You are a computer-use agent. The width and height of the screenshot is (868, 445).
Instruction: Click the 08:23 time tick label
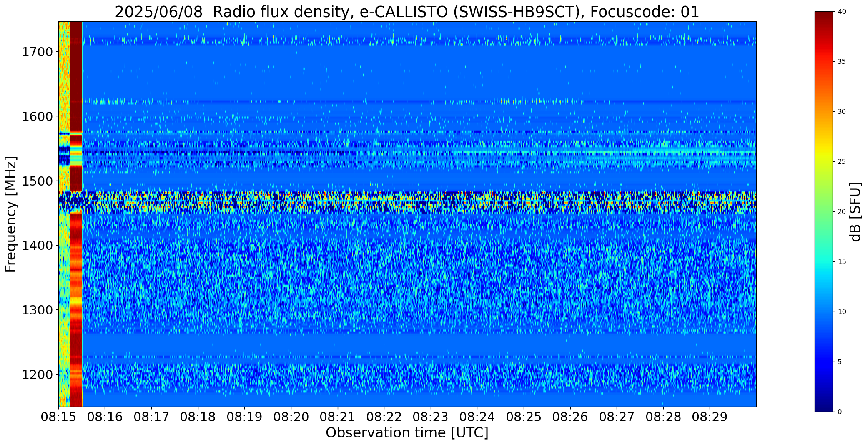point(431,417)
